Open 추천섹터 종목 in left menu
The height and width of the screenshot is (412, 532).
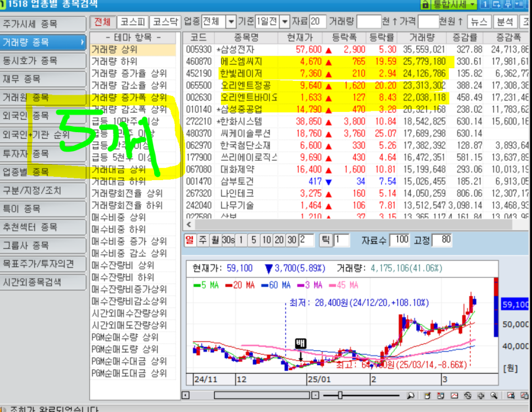click(43, 227)
